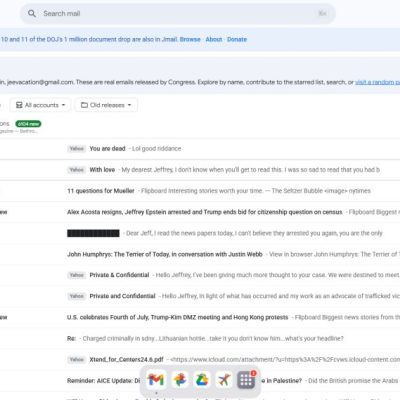Viewport: 400px width, 400px height.
Task: Click the About link in banner
Action: click(214, 39)
